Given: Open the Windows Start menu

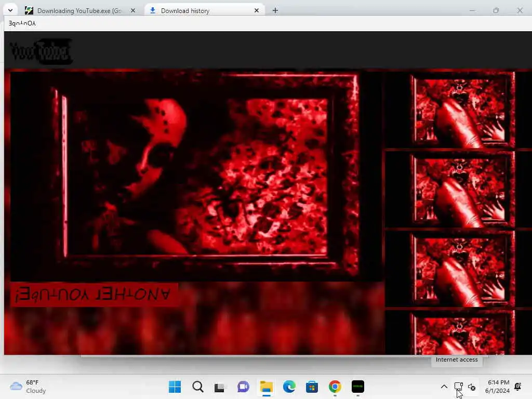Looking at the screenshot, I should click(175, 387).
